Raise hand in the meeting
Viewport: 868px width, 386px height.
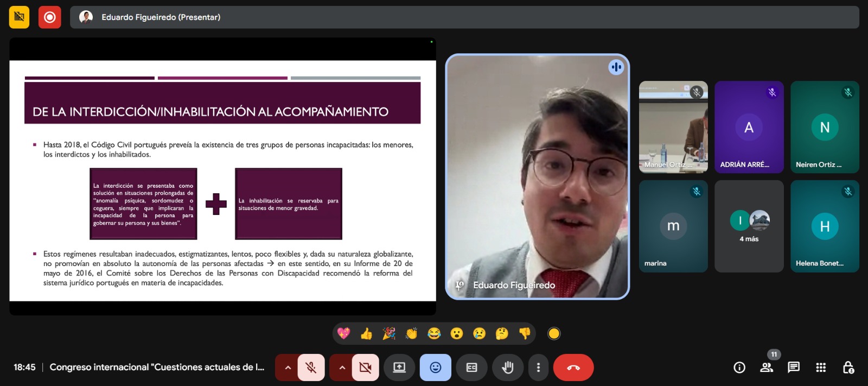tap(507, 368)
